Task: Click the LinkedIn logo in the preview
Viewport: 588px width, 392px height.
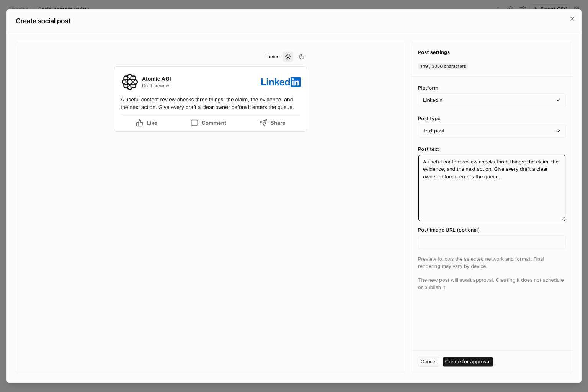Action: [281, 82]
